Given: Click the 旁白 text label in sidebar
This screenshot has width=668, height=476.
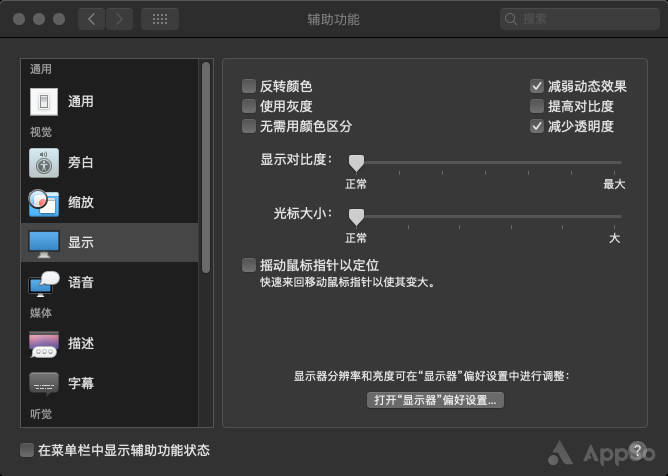Looking at the screenshot, I should (81, 162).
